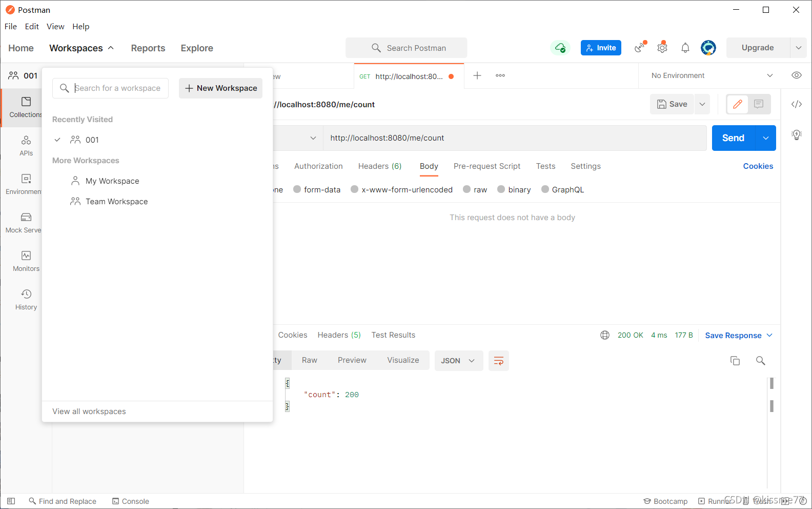Click the Invite button
The image size is (812, 509).
601,48
